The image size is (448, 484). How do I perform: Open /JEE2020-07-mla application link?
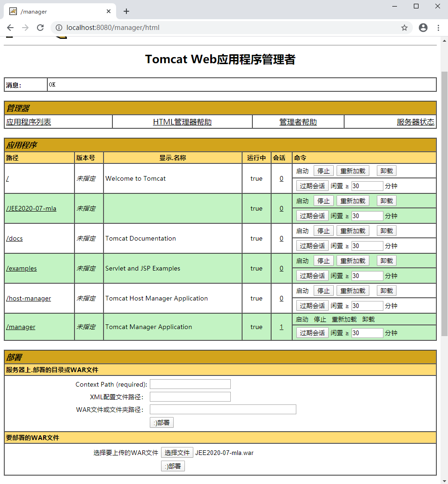[31, 208]
